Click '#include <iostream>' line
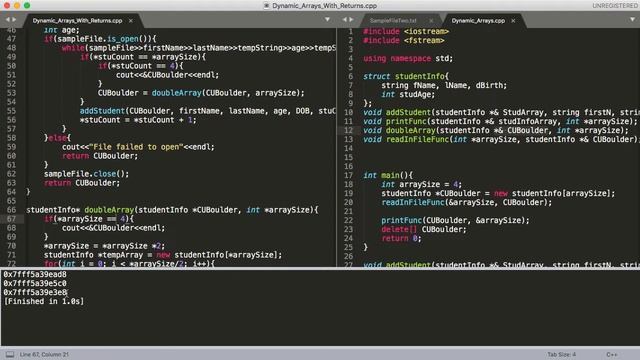The width and height of the screenshot is (640, 360). (x=406, y=31)
